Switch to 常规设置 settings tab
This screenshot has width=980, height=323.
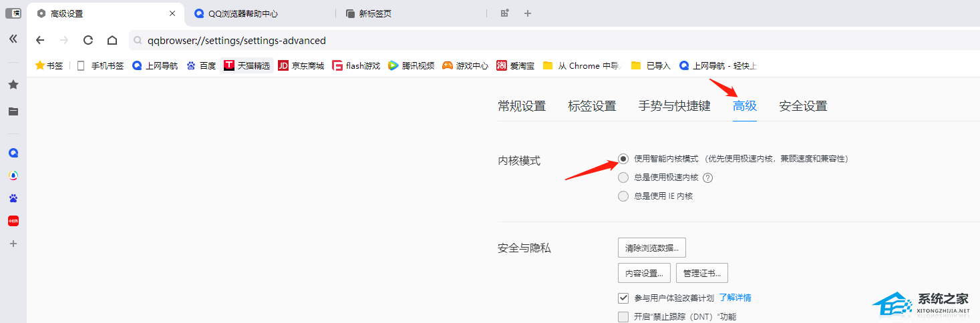522,106
